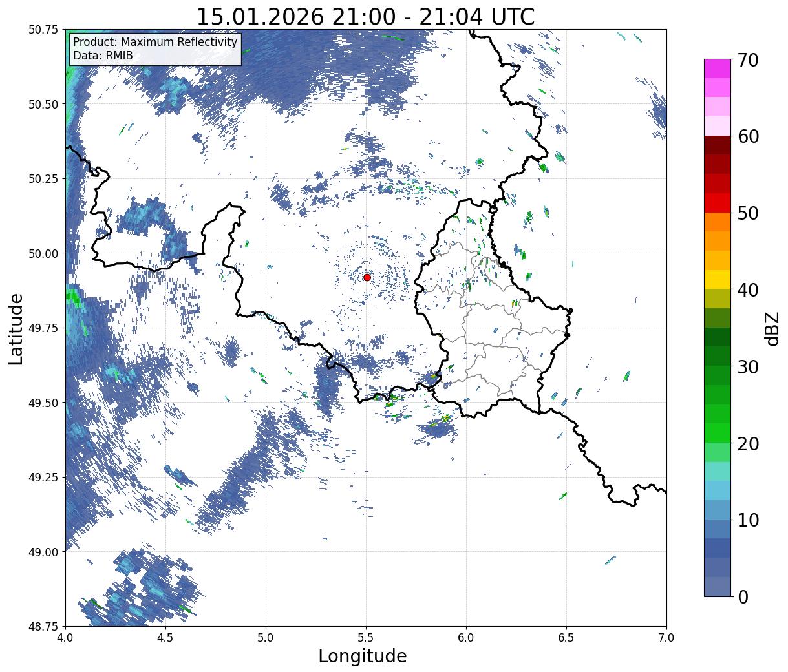Click the 'Latitude' axis label
Screen dimensions: 788x672
tap(16, 329)
